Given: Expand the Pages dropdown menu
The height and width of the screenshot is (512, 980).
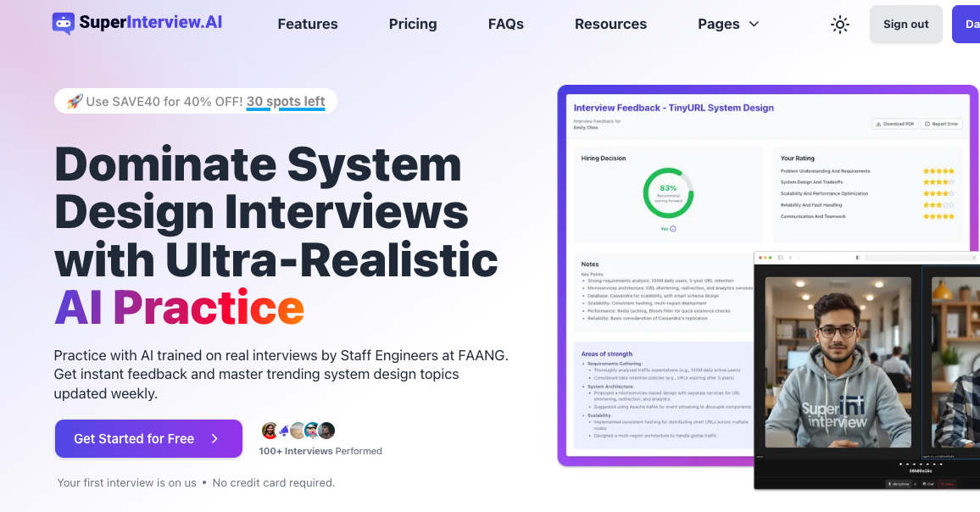Looking at the screenshot, I should (x=728, y=24).
